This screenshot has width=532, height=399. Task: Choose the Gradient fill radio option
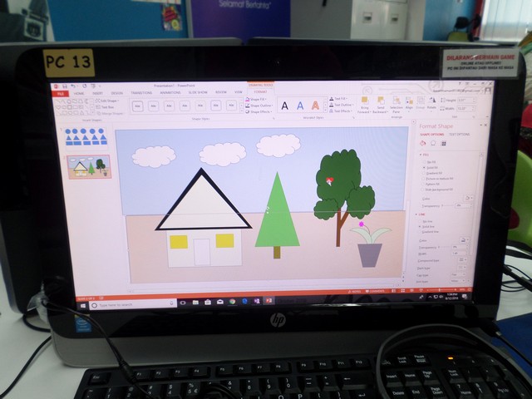[424, 173]
